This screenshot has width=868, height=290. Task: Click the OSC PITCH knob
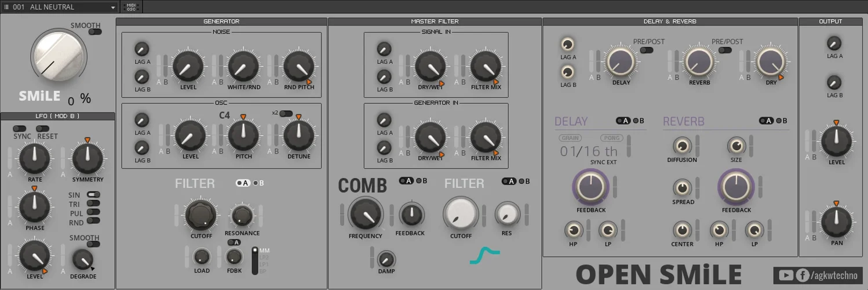click(243, 136)
